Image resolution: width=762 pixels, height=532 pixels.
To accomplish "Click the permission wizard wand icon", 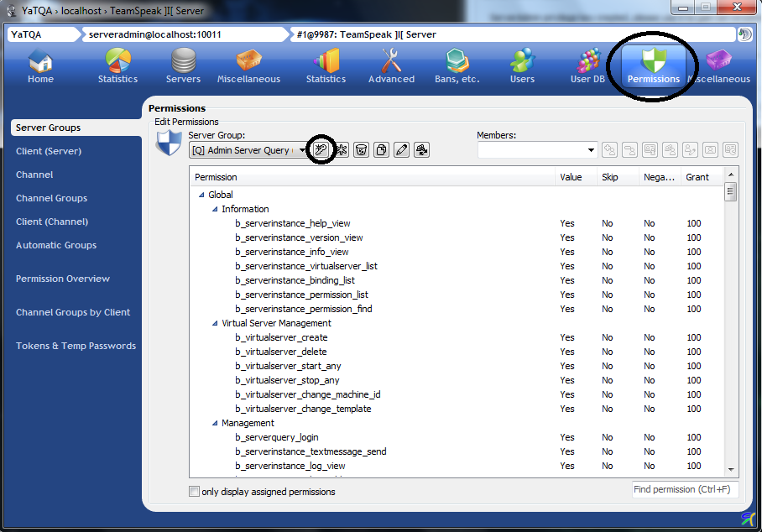I will pos(321,149).
